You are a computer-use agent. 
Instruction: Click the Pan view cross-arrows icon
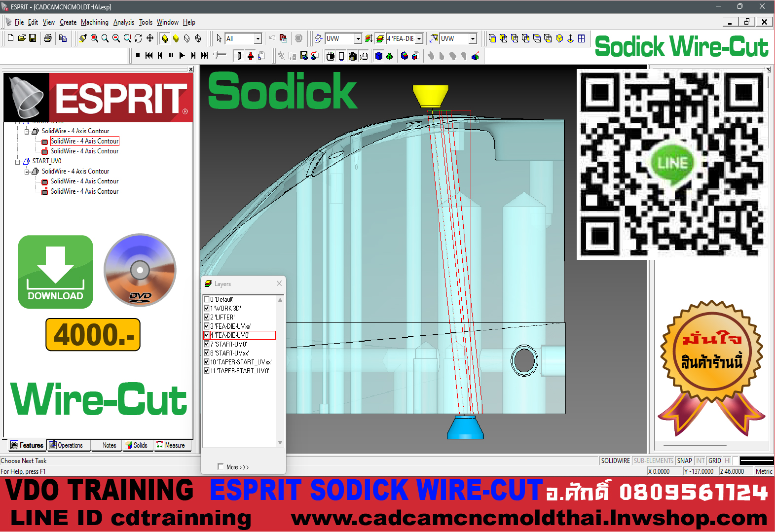click(x=150, y=38)
